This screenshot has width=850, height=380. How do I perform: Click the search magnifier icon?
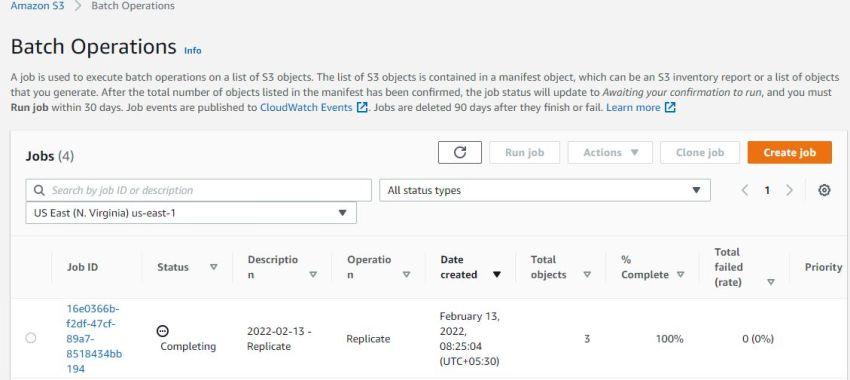point(39,190)
